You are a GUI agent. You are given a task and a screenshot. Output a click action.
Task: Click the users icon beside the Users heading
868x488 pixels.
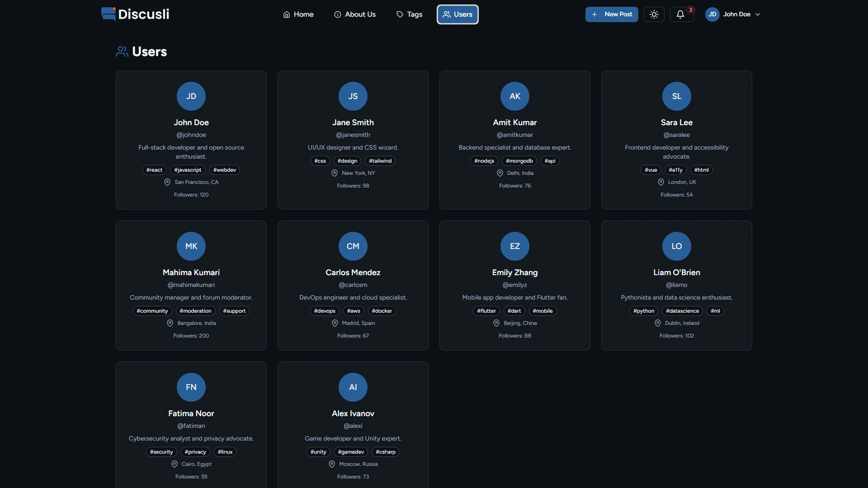point(122,52)
